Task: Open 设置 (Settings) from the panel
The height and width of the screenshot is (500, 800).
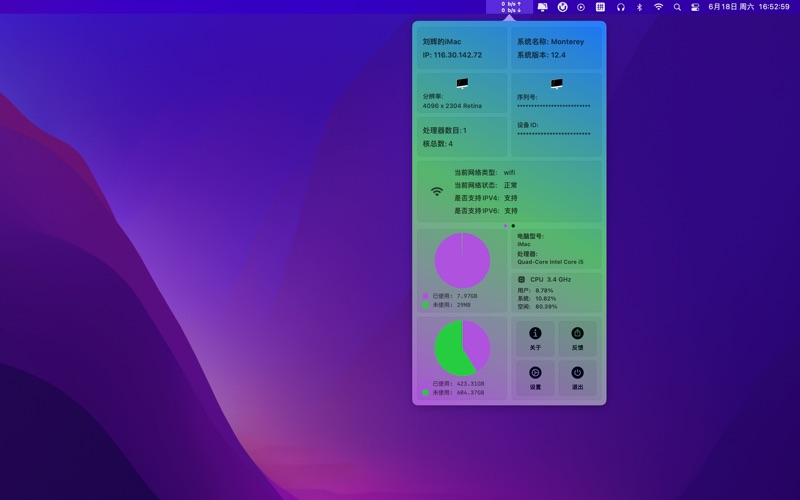Action: pyautogui.click(x=535, y=373)
